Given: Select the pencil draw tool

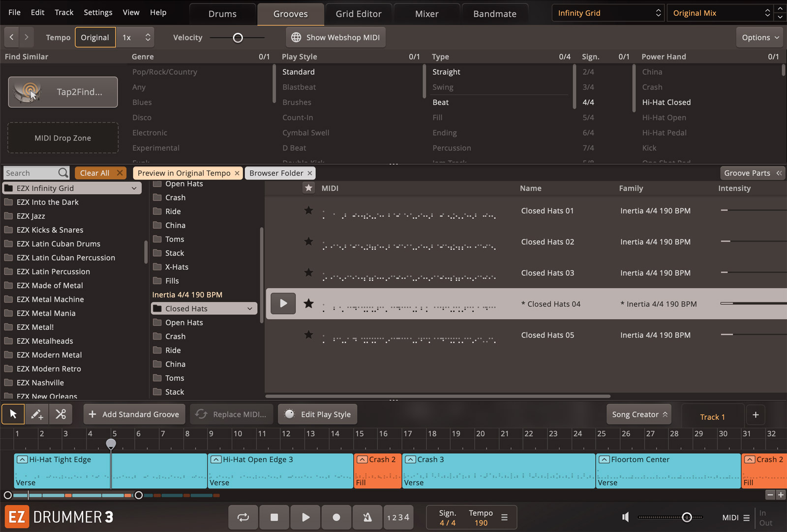Looking at the screenshot, I should tap(37, 414).
